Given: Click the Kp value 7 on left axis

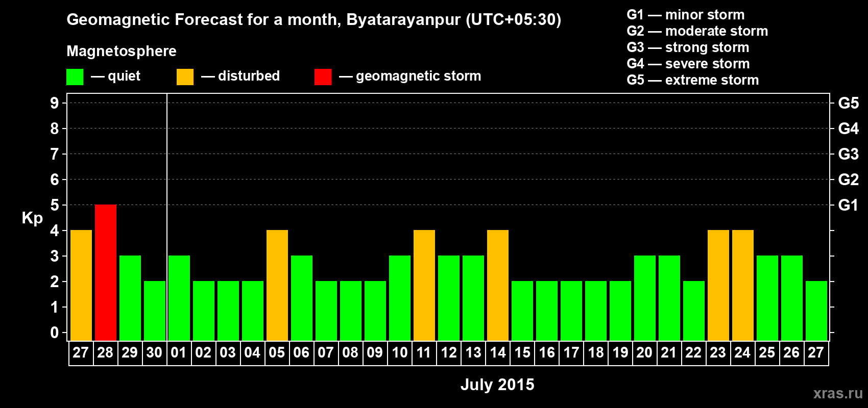Looking at the screenshot, I should click(55, 154).
